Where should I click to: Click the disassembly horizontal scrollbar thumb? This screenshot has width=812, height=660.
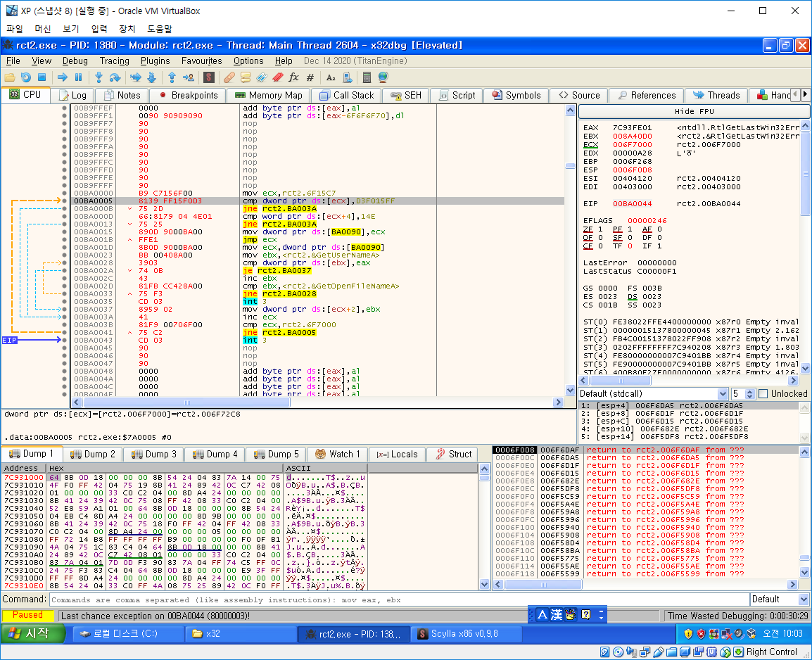tap(187, 402)
